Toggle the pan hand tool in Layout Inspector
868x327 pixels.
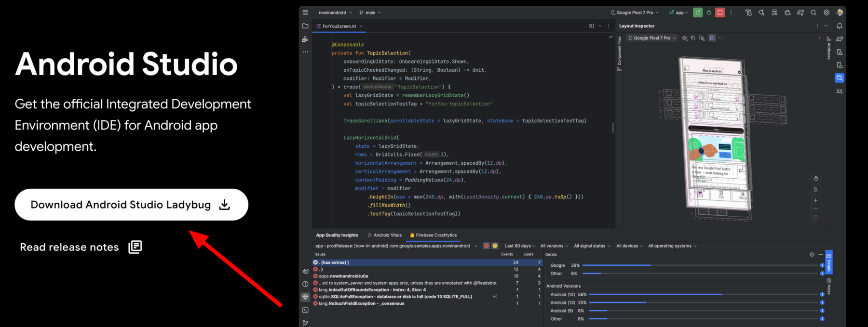pyautogui.click(x=815, y=178)
